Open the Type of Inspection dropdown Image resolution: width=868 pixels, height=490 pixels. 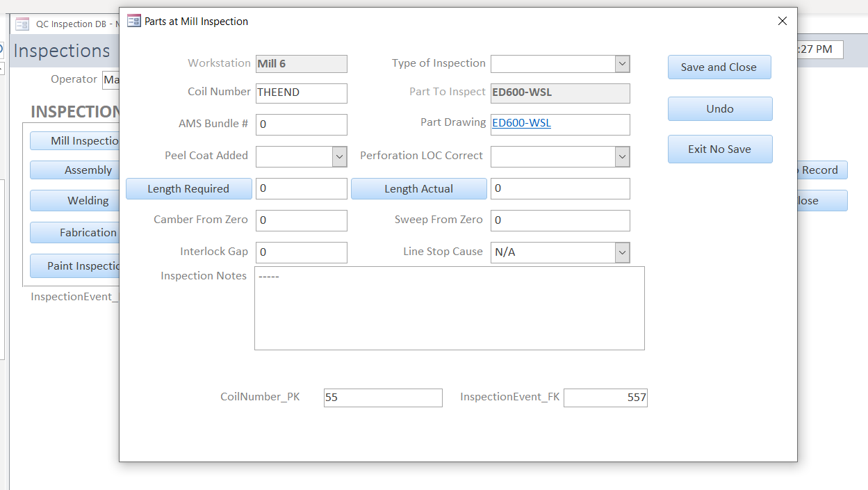point(622,64)
